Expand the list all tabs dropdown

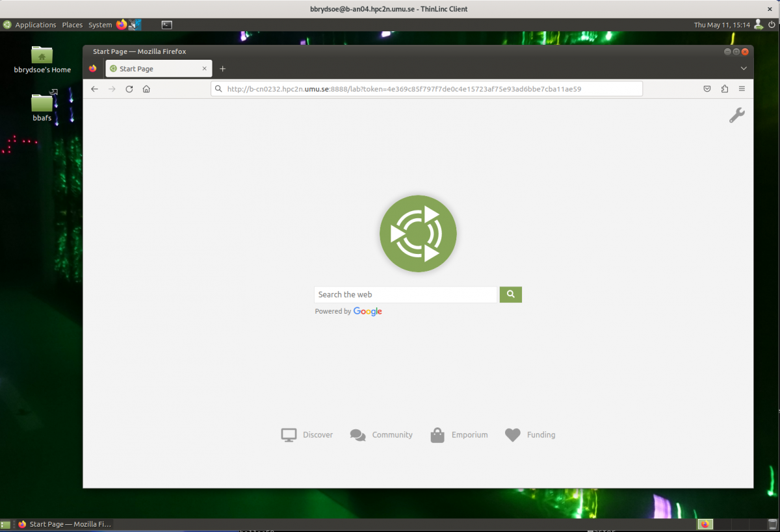[744, 69]
